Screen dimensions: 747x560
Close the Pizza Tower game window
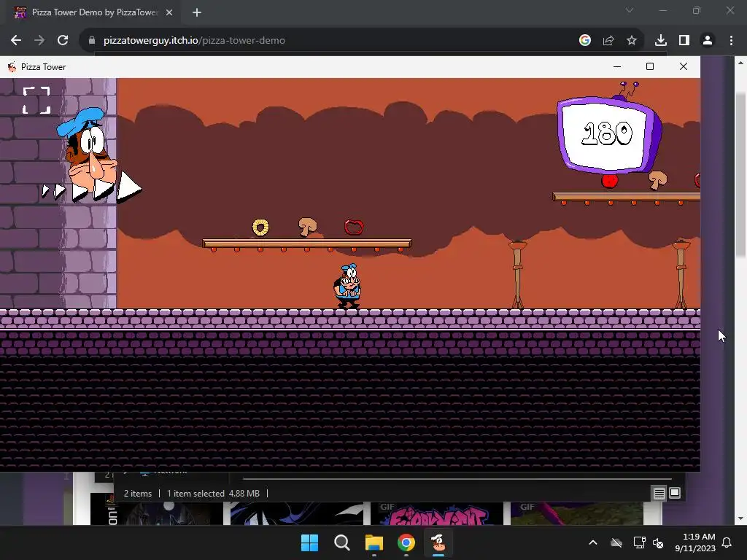[x=683, y=66]
